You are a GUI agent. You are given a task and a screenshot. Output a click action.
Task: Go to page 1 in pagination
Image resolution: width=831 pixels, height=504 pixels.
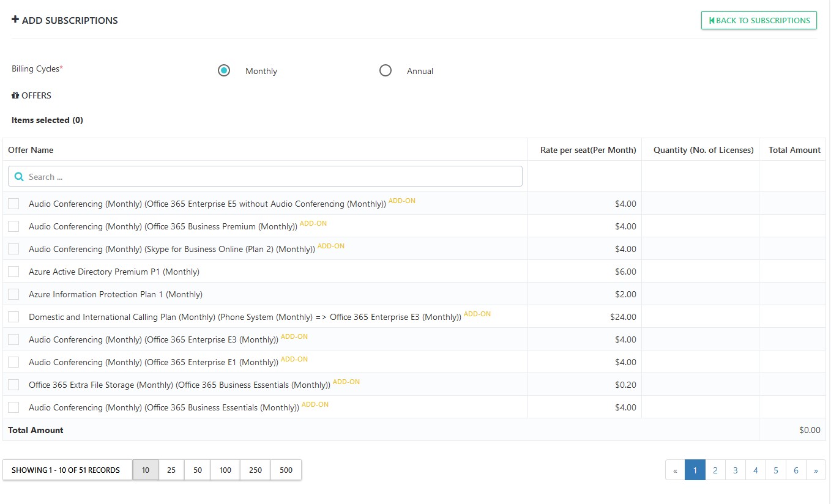tap(695, 470)
